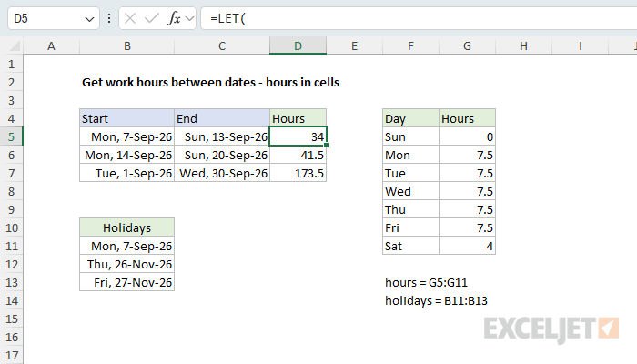The height and width of the screenshot is (364, 637).
Task: Click the 'Sun' day cell
Action: (410, 136)
